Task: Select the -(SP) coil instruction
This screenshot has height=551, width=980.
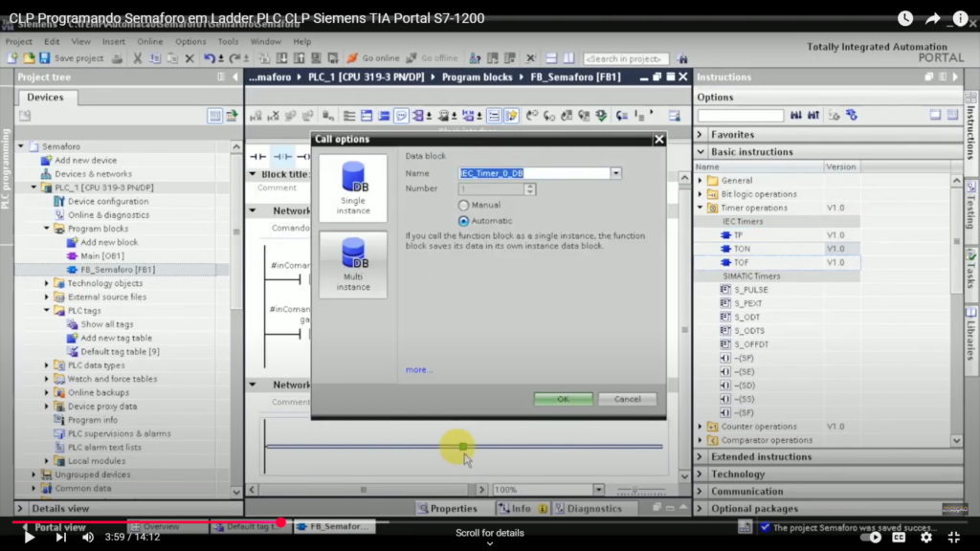Action: 744,358
